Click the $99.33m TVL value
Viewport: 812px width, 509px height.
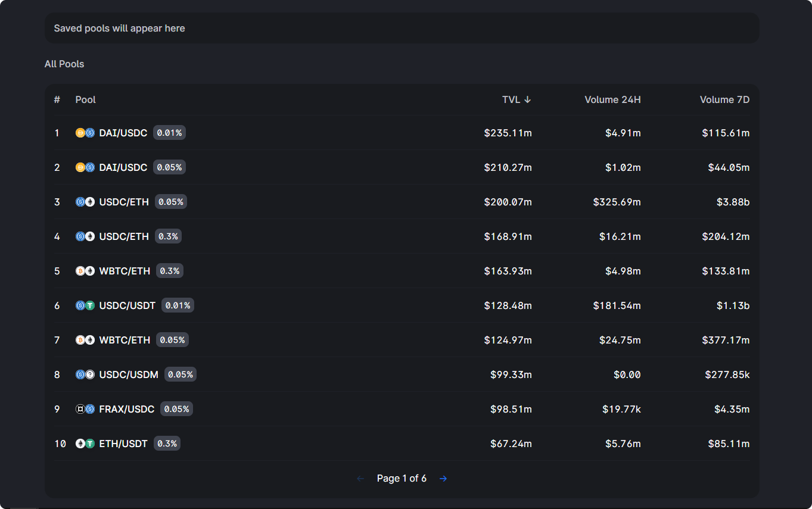511,374
